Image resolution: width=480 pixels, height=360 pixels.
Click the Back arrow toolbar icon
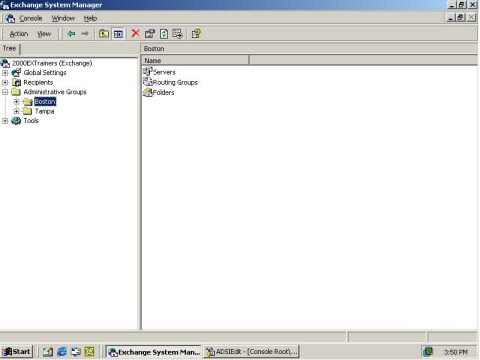[71, 34]
